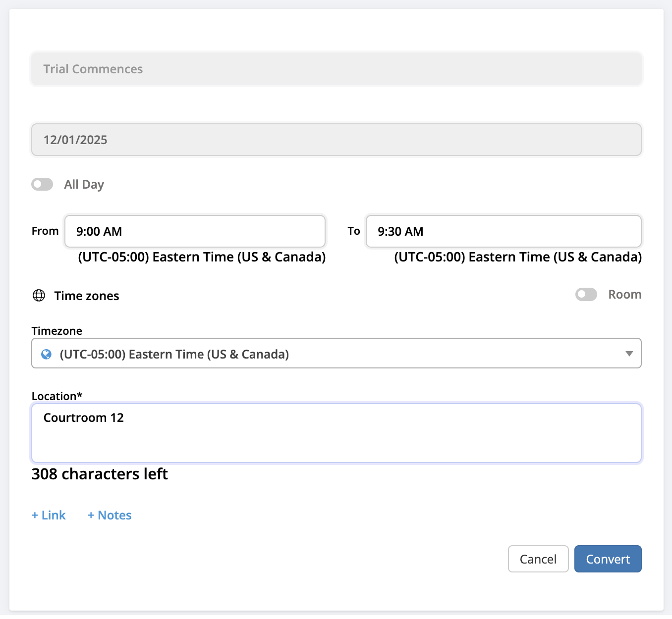Click the Time zones label

(x=87, y=296)
